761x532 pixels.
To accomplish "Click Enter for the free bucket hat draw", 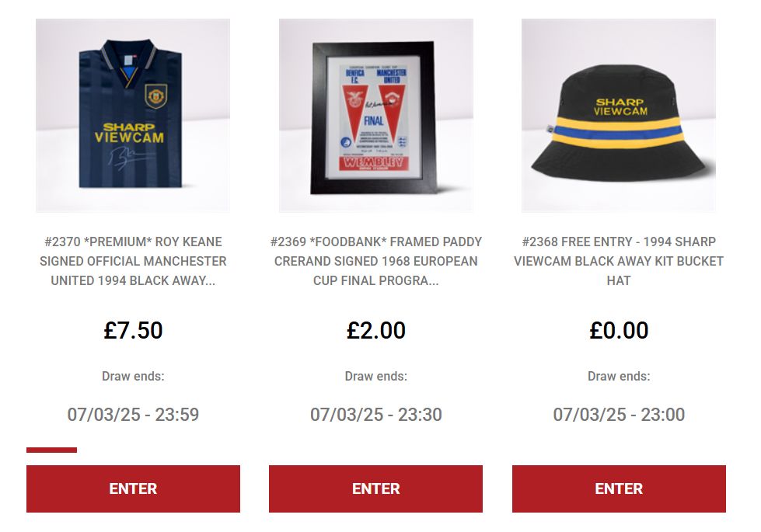I will click(x=619, y=489).
